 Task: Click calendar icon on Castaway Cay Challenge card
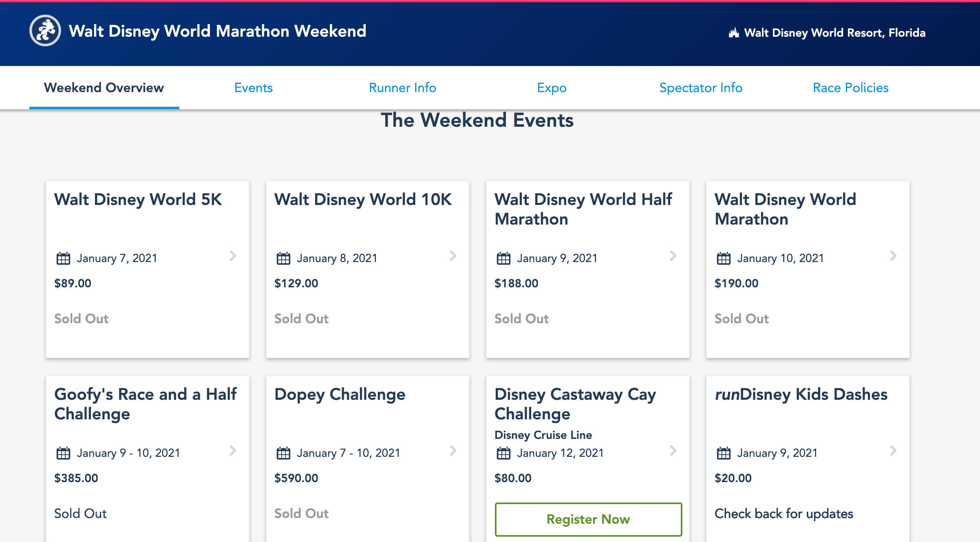pos(503,453)
